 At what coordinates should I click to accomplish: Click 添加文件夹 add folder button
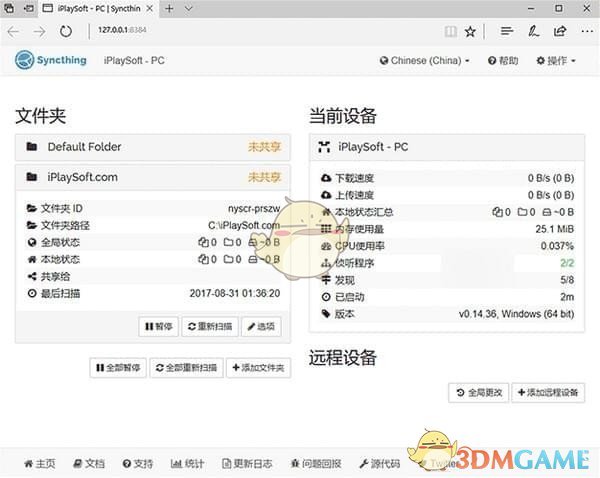[x=258, y=368]
